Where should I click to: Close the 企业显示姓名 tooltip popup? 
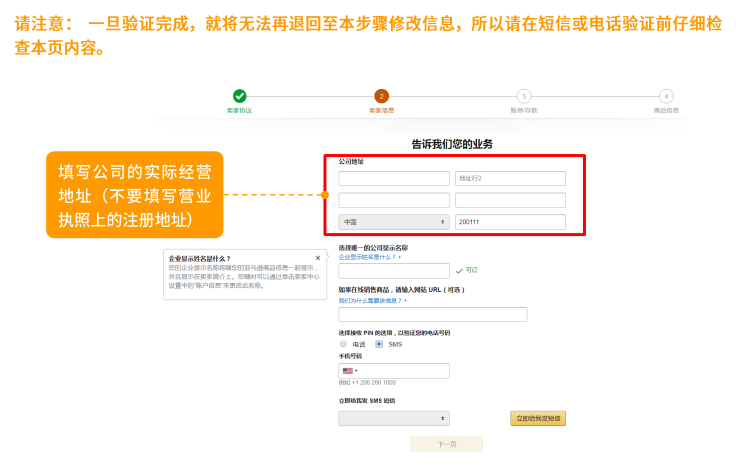318,258
